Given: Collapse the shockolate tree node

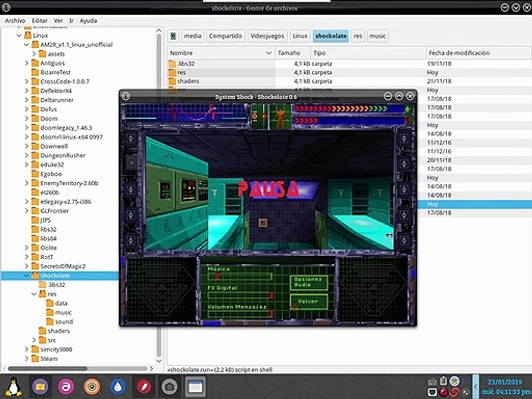Looking at the screenshot, I should click(x=27, y=275).
